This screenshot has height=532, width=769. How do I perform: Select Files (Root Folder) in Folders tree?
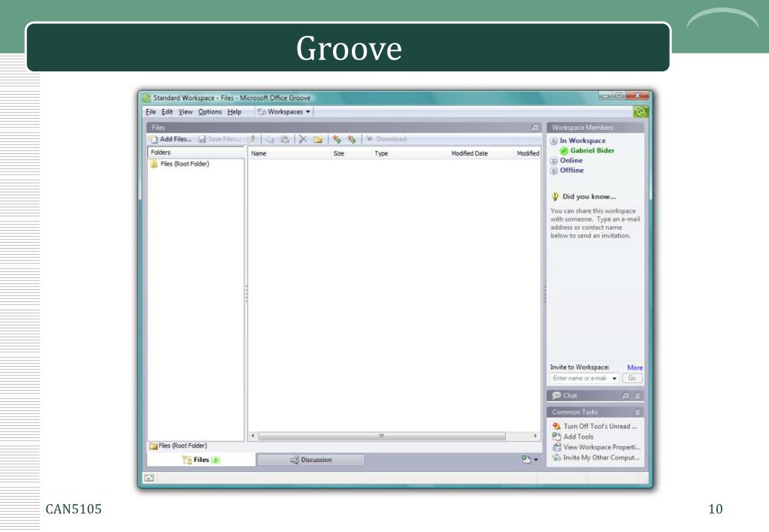[x=184, y=164]
